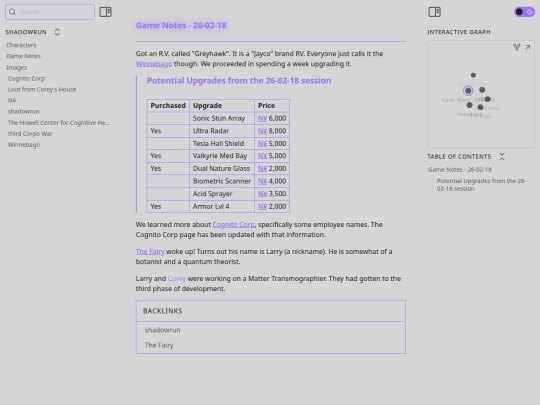This screenshot has height=405, width=540.
Task: Expand interactive graph to full view
Action: point(528,47)
